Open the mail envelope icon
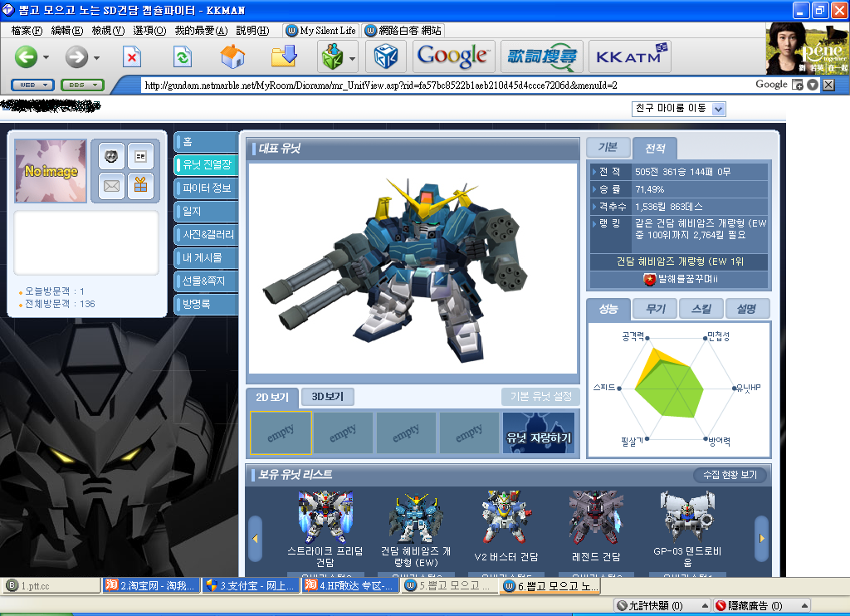Image resolution: width=850 pixels, height=616 pixels. 111,186
